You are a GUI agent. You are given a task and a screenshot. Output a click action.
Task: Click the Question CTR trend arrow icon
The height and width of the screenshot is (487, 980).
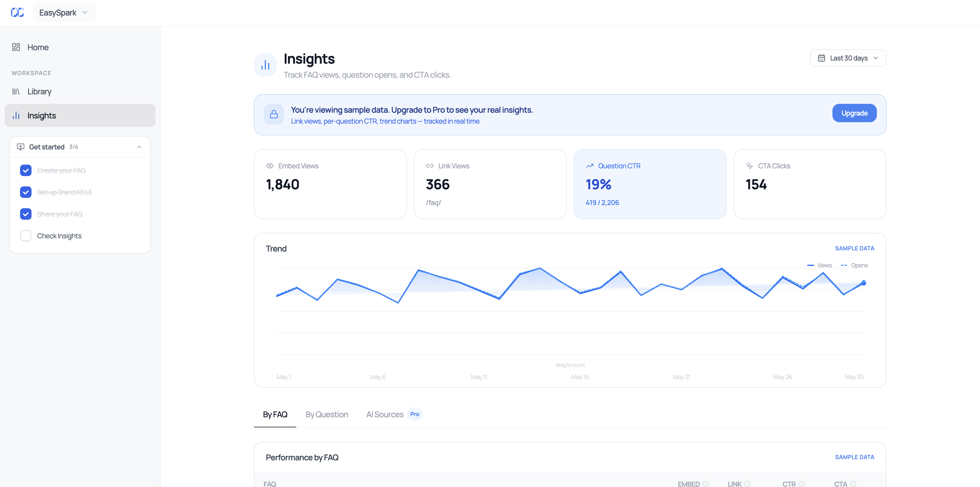tap(589, 166)
